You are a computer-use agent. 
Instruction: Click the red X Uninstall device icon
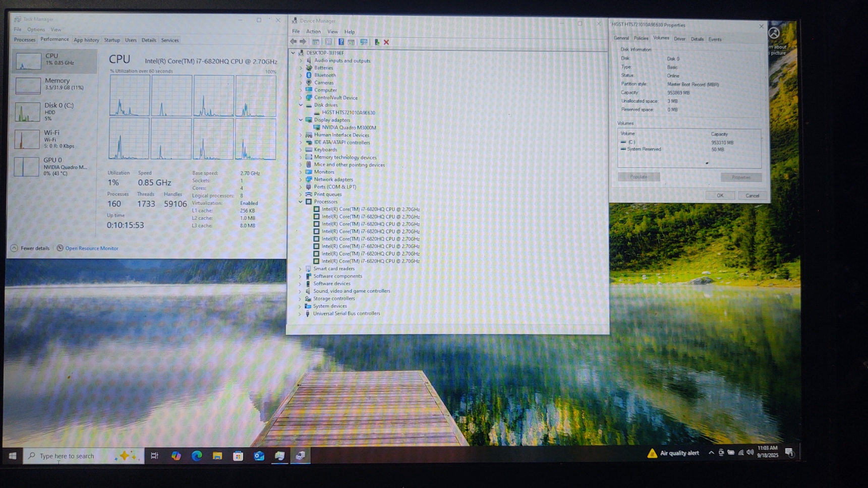(386, 42)
